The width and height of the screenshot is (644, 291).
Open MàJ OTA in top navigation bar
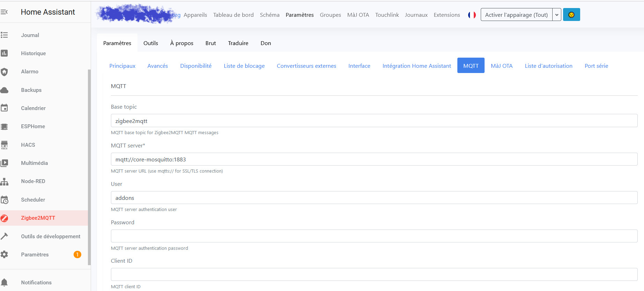tap(358, 15)
